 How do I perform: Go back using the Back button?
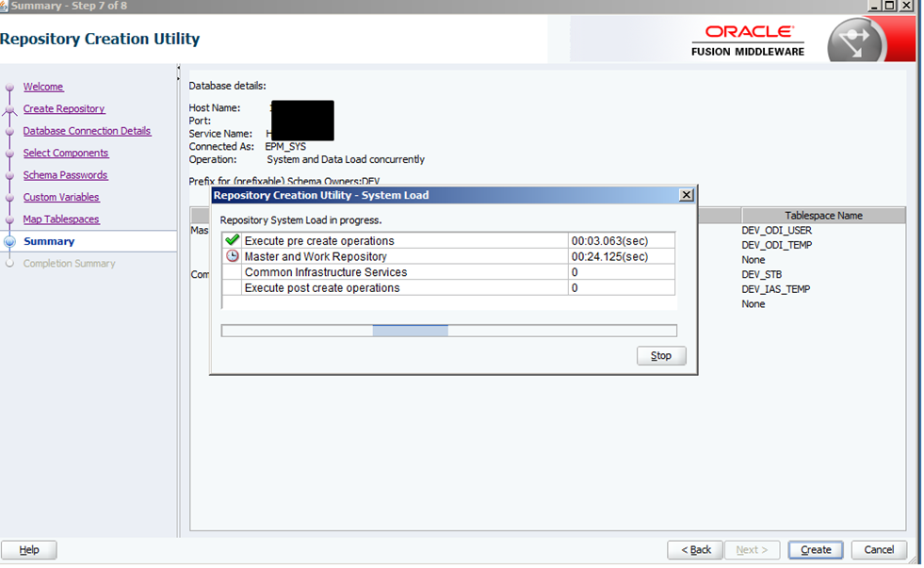pos(695,550)
